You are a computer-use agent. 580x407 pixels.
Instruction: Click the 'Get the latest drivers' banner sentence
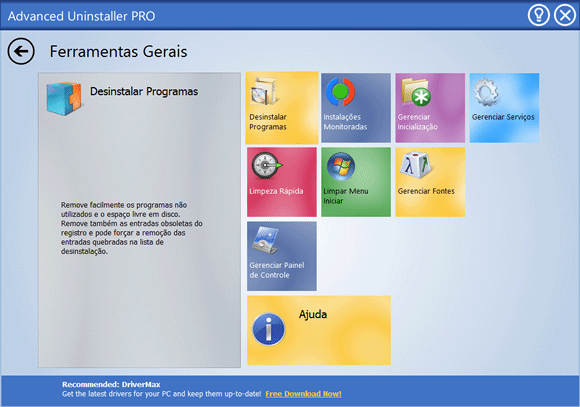click(161, 394)
